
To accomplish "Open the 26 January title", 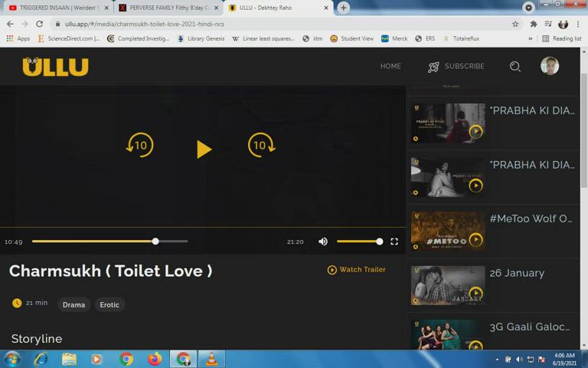I will click(x=517, y=273).
